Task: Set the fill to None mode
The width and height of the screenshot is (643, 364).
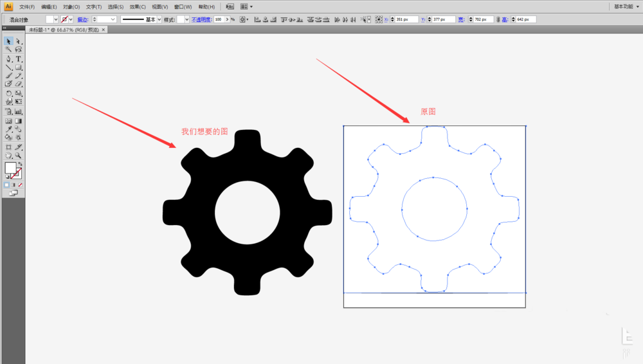Action: tap(21, 185)
